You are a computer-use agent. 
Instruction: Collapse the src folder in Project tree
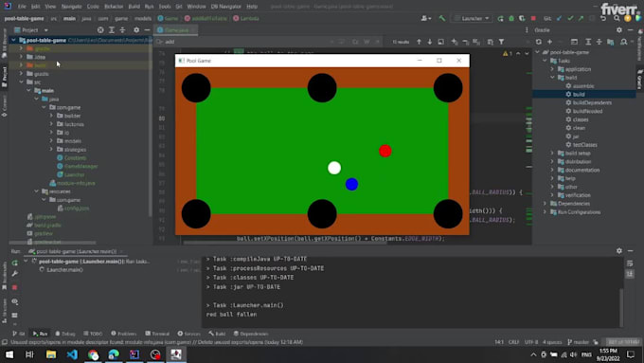tap(22, 82)
